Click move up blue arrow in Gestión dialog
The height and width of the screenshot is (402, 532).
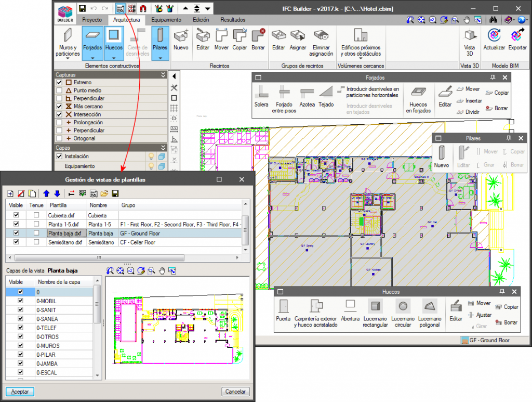(46, 193)
